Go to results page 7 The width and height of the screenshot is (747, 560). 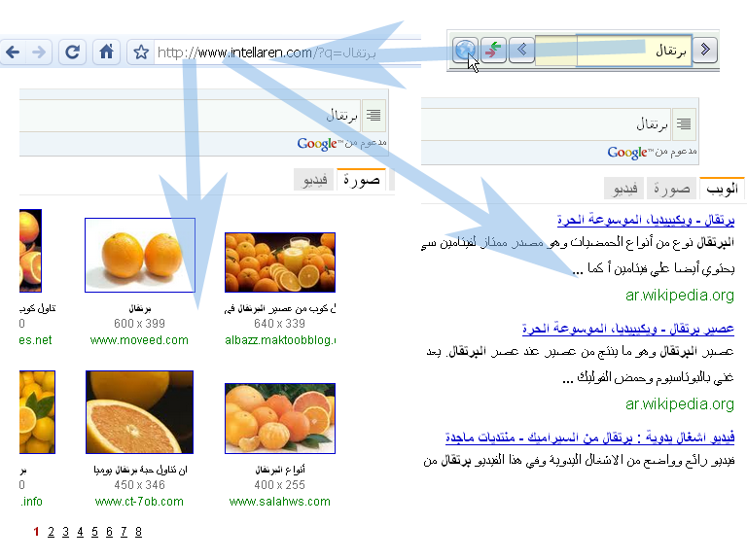point(124,532)
